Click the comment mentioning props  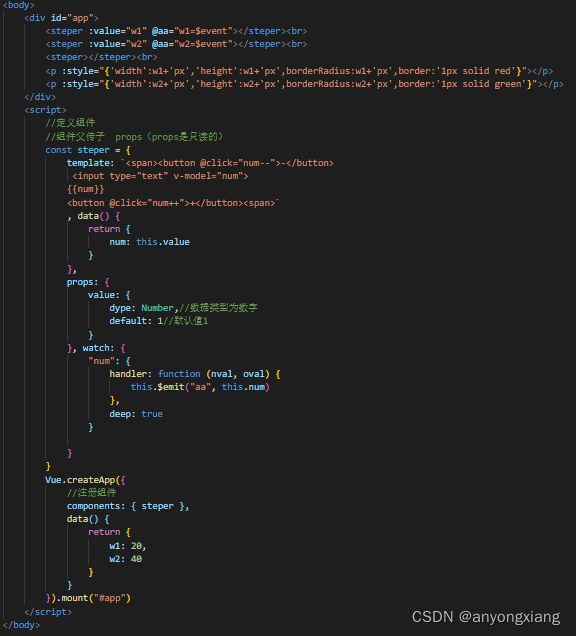click(x=134, y=137)
